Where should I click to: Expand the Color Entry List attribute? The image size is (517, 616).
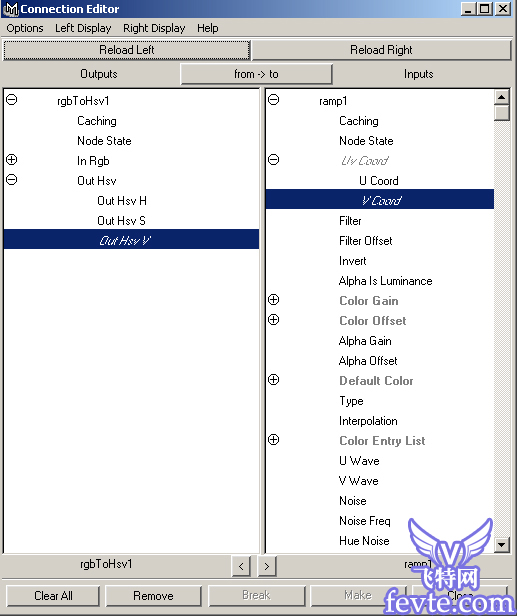click(273, 439)
